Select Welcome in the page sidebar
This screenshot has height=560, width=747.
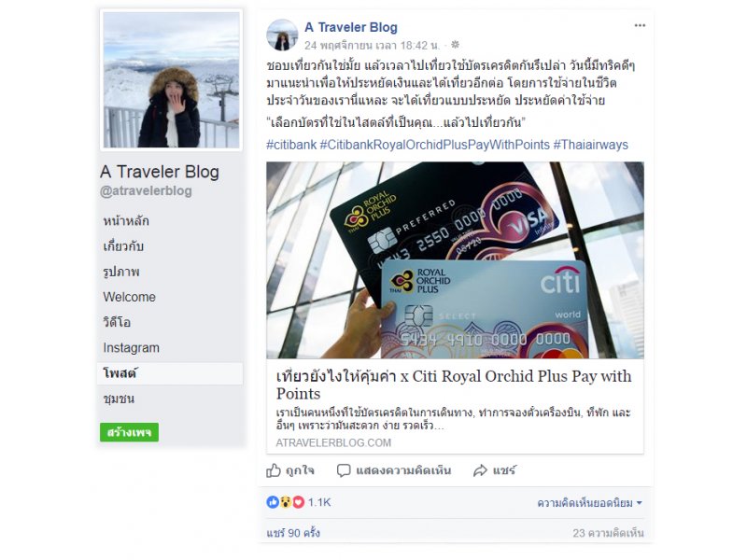130,297
